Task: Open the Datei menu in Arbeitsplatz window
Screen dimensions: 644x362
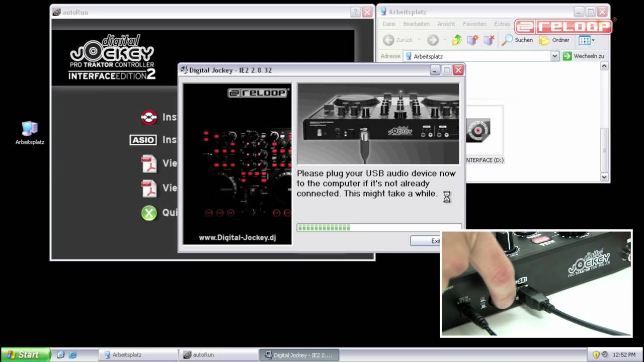Action: [x=389, y=24]
